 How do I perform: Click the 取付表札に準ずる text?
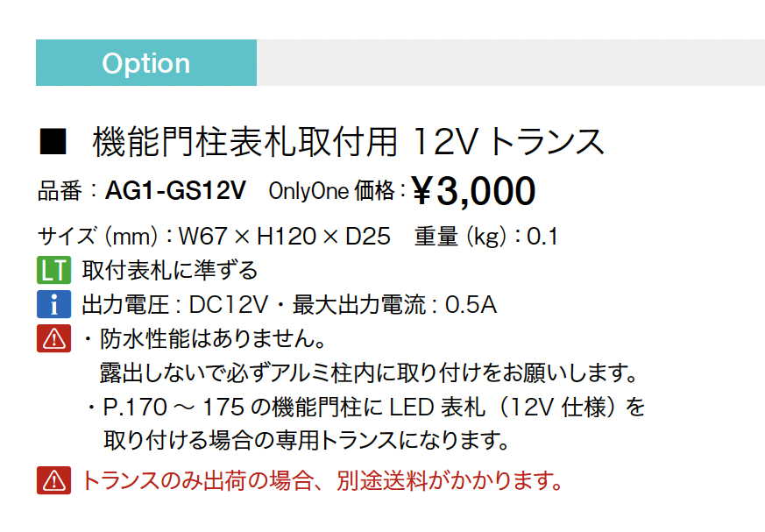point(169,270)
